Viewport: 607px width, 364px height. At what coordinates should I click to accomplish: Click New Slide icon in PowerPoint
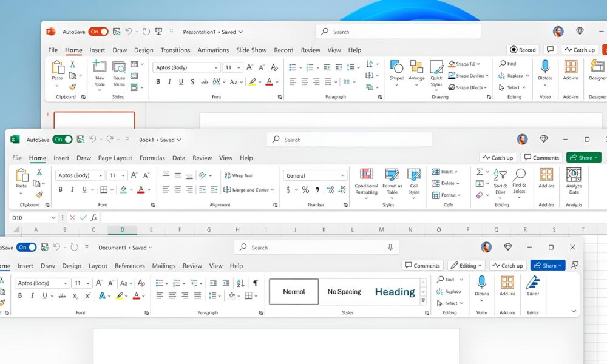point(100,67)
